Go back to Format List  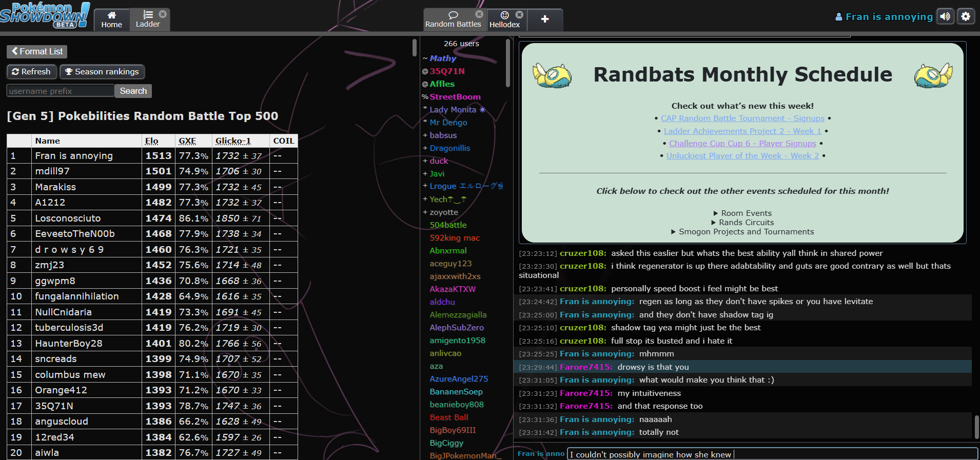[37, 51]
